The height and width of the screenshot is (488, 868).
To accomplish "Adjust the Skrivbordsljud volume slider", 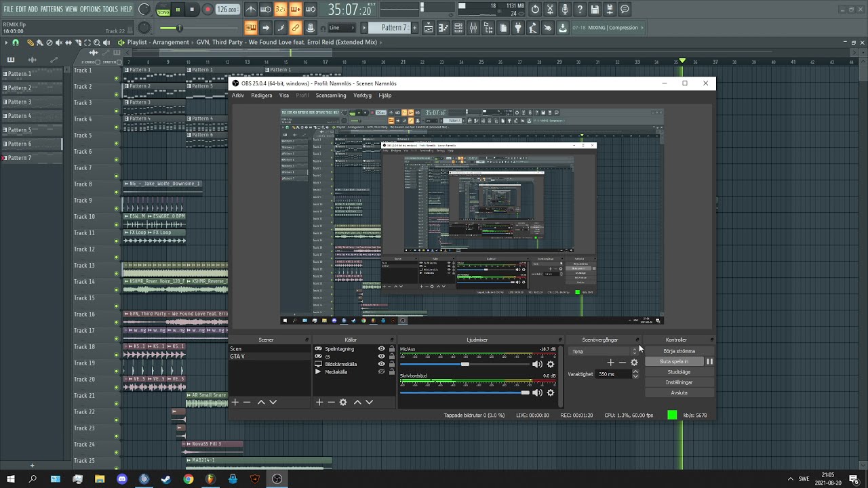I will pyautogui.click(x=465, y=392).
